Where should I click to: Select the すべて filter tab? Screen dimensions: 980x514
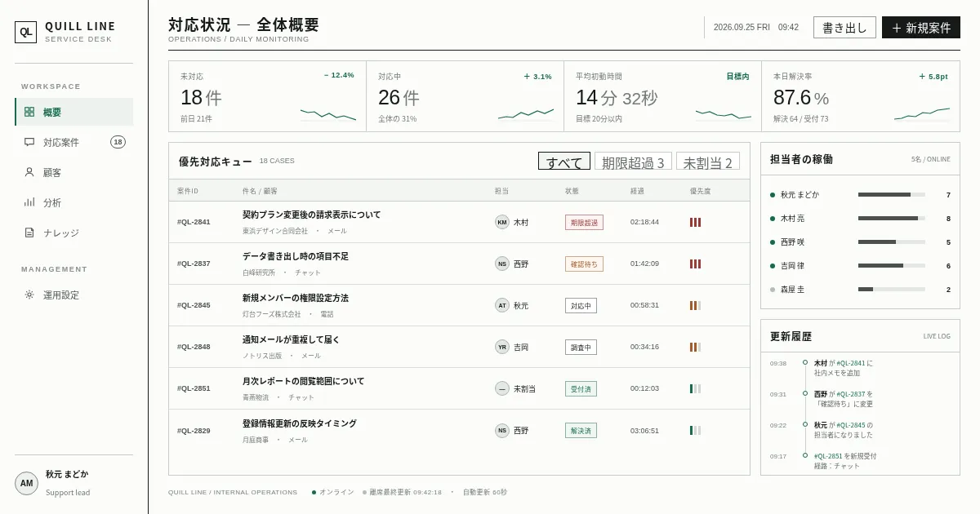coord(564,162)
